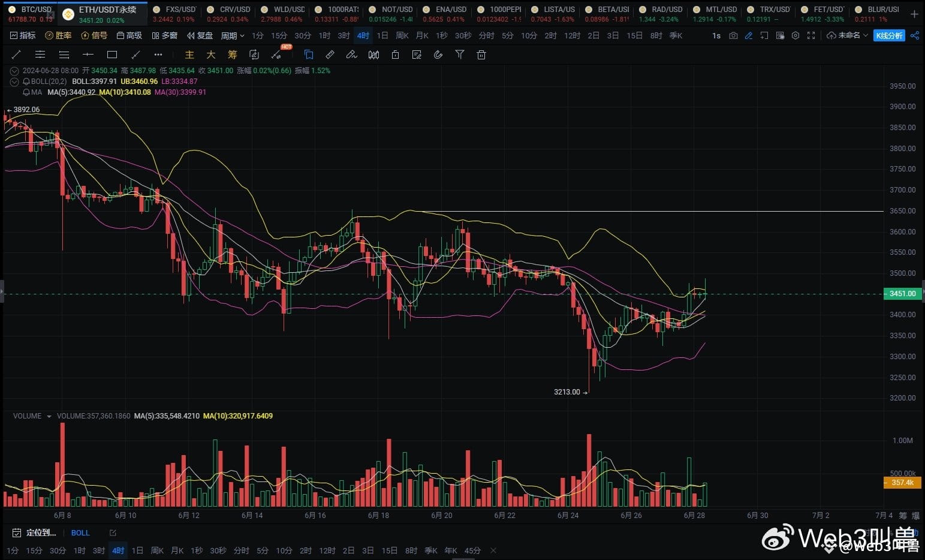925x560 pixels.
Task: Expand the VOLUME indicator dropdown arrow
Action: [49, 416]
